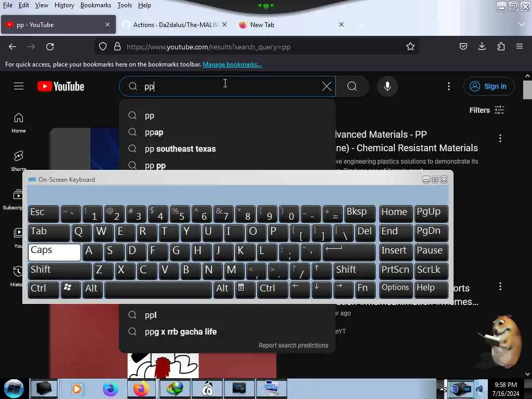532x399 pixels.
Task: Open the History menu
Action: [64, 5]
